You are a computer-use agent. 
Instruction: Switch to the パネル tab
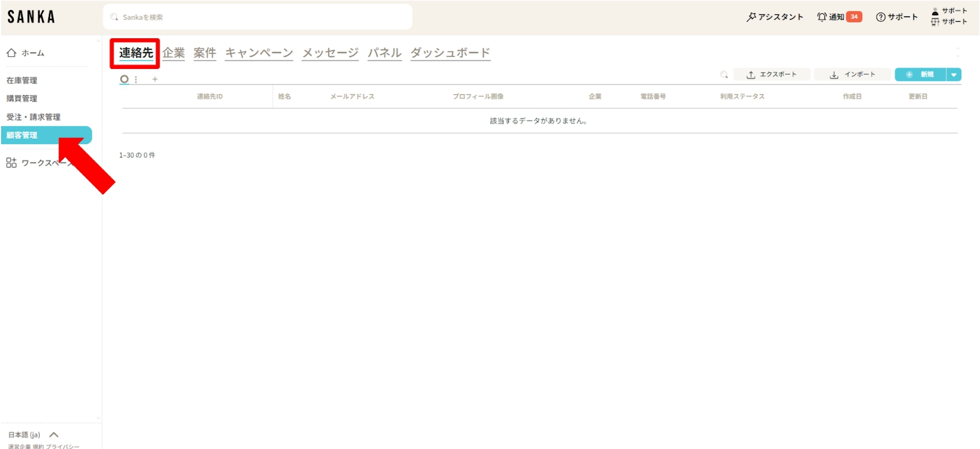[x=384, y=53]
